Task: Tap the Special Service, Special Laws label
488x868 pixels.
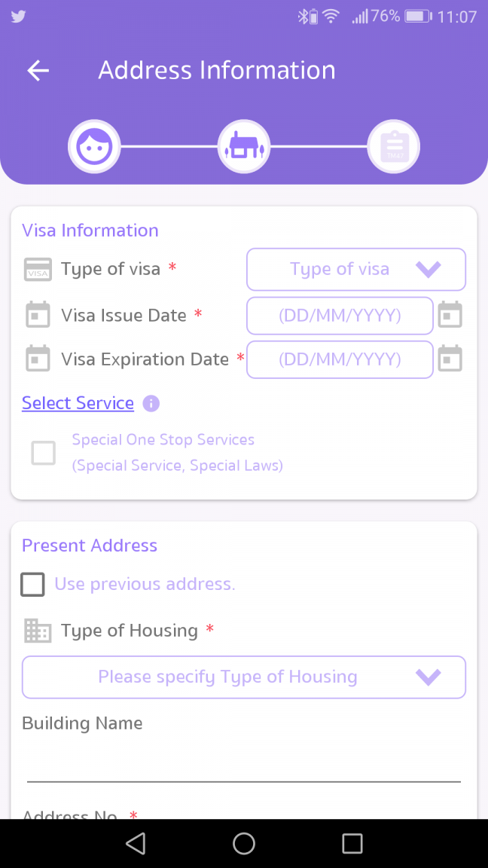Action: point(177,466)
